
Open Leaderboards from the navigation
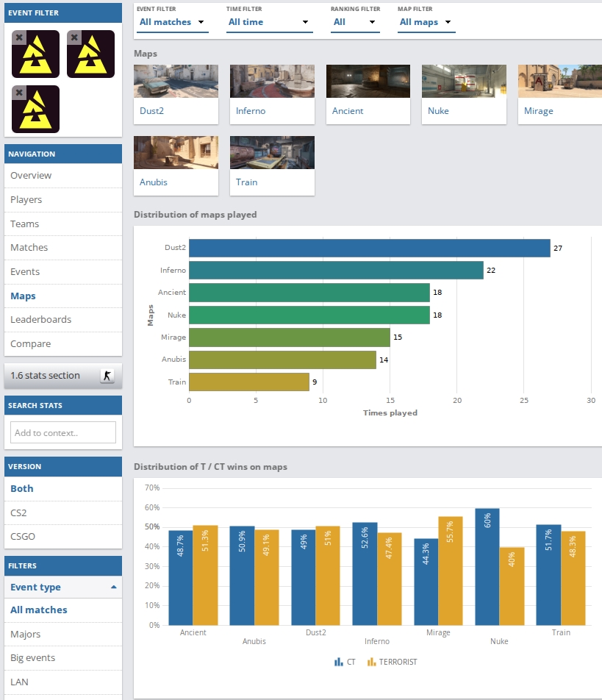coord(63,320)
